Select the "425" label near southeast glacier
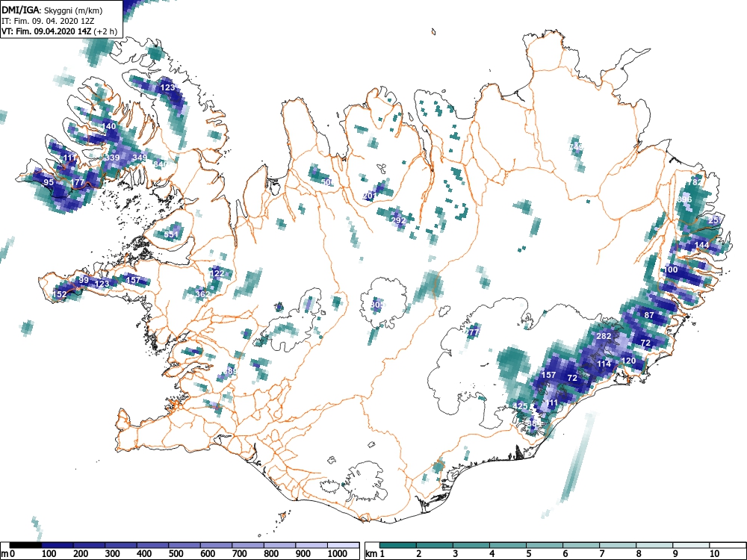This screenshot has height=560, width=747. (520, 406)
